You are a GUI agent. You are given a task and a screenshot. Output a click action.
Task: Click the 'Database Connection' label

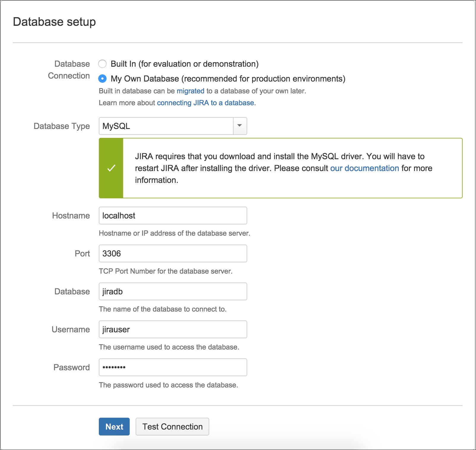(69, 70)
